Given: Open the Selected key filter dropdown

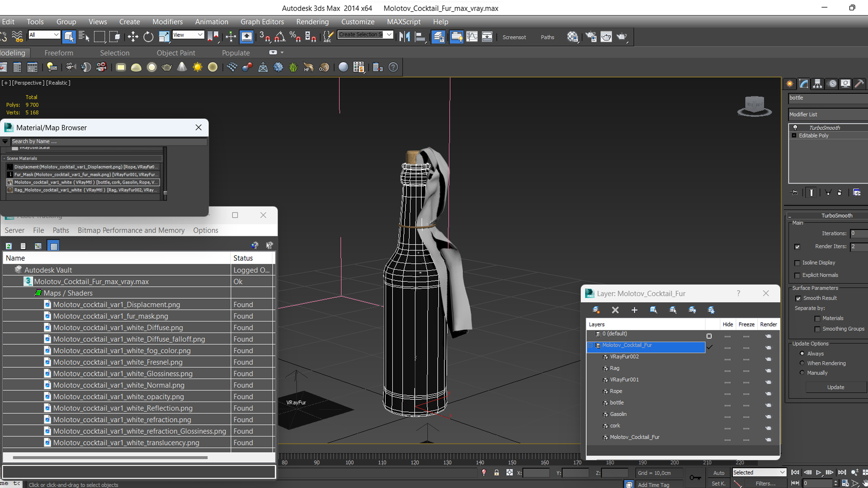Looking at the screenshot, I should 759,472.
